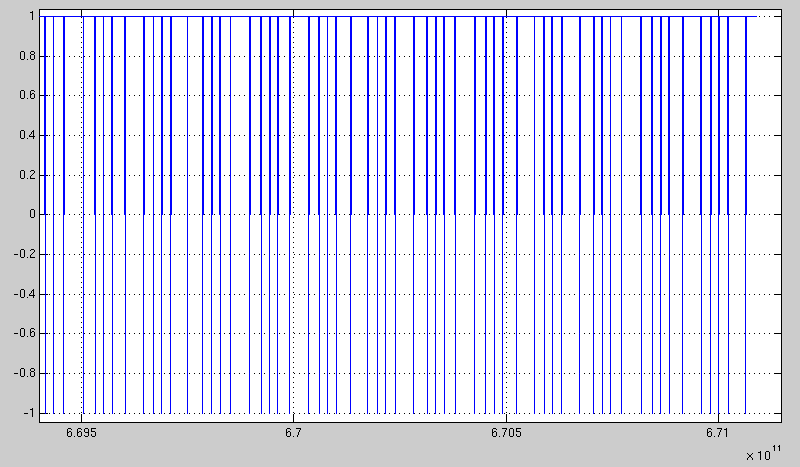Click the -1 y-axis tick label
800x467 pixels.
[x=27, y=413]
